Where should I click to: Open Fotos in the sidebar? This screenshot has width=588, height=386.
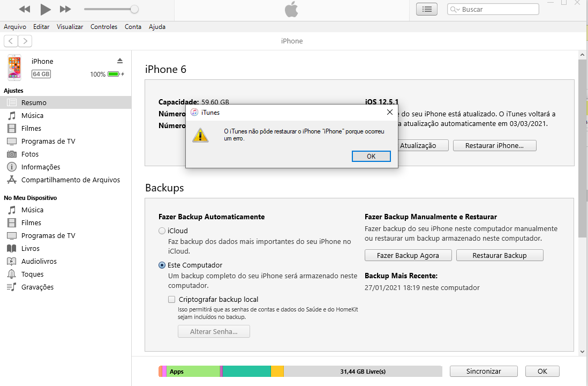point(66,154)
